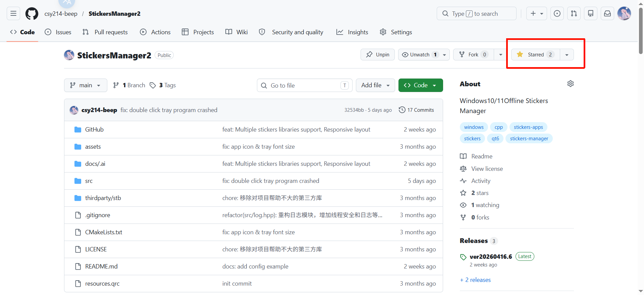Expand the Unwatch notifications dropdown
This screenshot has height=295, width=644.
click(444, 55)
